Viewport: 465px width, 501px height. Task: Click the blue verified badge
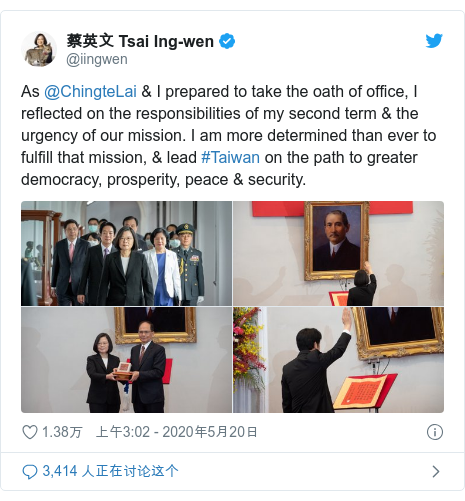pyautogui.click(x=227, y=41)
